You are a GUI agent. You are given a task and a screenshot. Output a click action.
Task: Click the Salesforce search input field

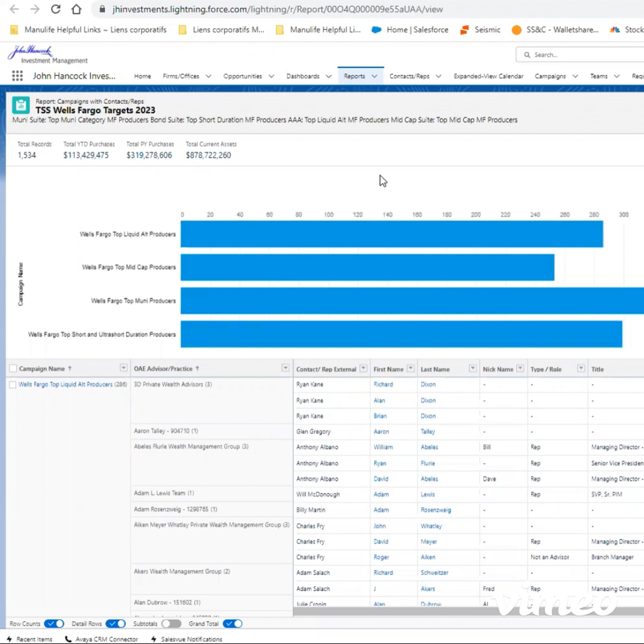coord(583,55)
